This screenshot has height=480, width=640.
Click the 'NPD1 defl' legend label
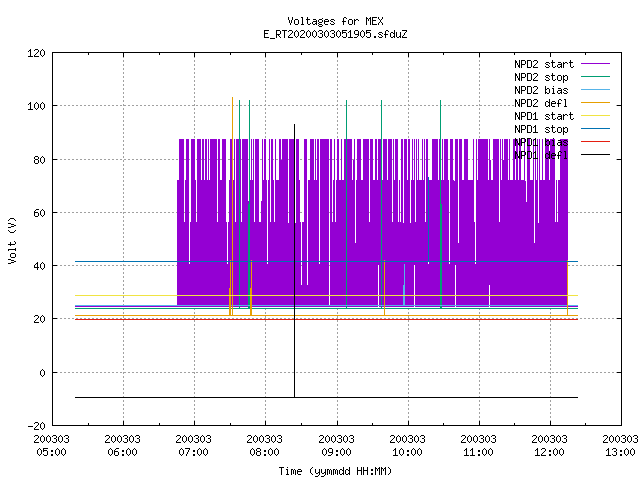[541, 156]
